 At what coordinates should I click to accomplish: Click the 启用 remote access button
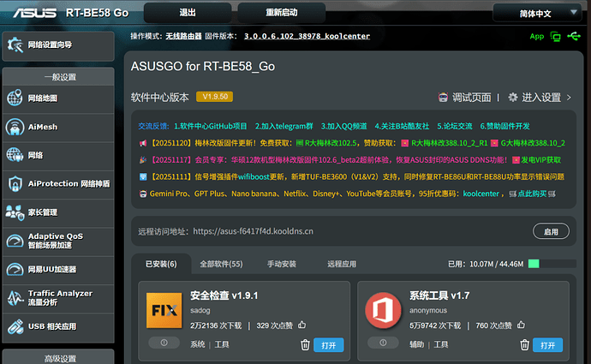[551, 231]
